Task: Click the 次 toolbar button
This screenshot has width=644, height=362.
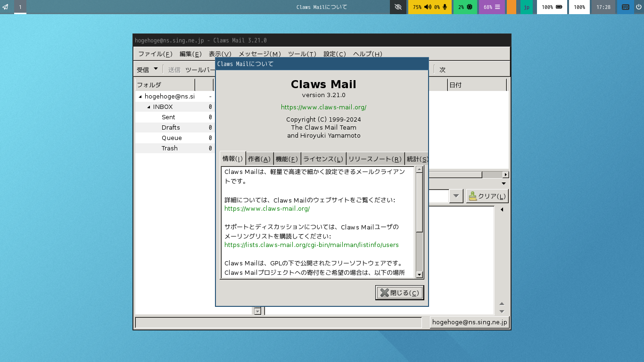Action: pos(442,70)
